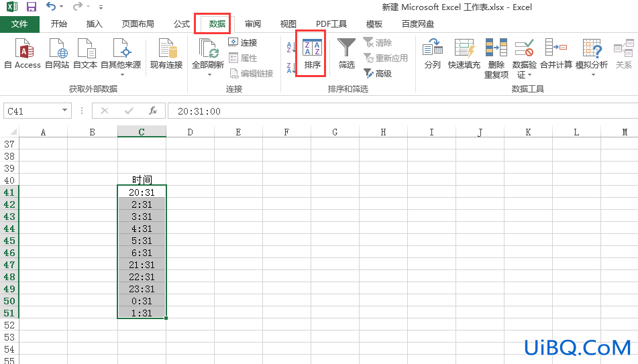
Task: Expand the 全部刷新 dropdown arrow
Action: click(x=209, y=74)
